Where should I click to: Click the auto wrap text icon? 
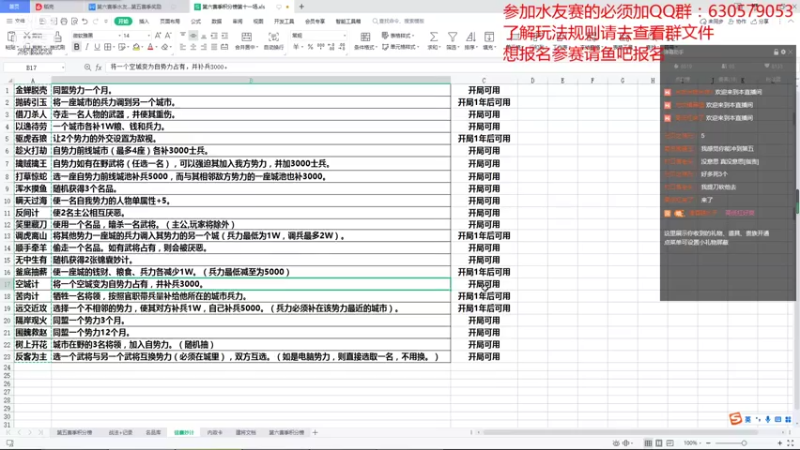[x=273, y=37]
